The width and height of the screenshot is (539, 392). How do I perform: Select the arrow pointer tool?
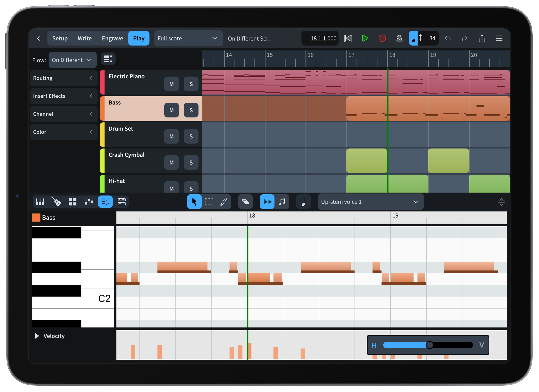(x=194, y=202)
